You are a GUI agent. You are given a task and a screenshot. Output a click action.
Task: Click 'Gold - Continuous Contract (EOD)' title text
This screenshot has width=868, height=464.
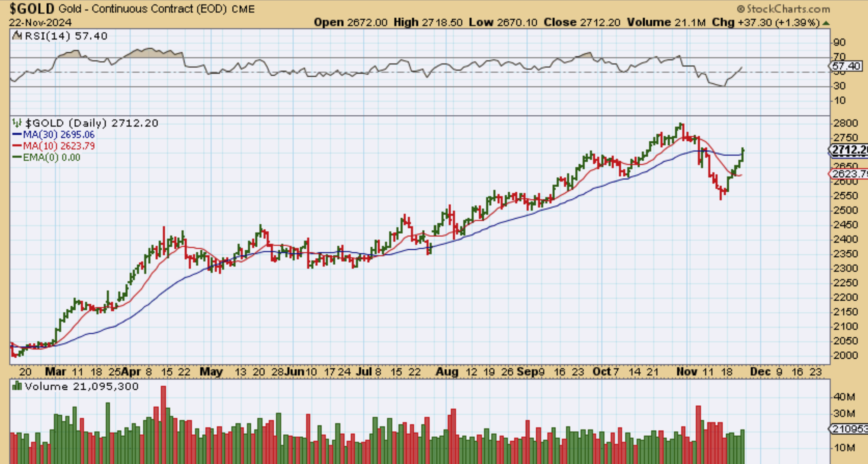[143, 9]
